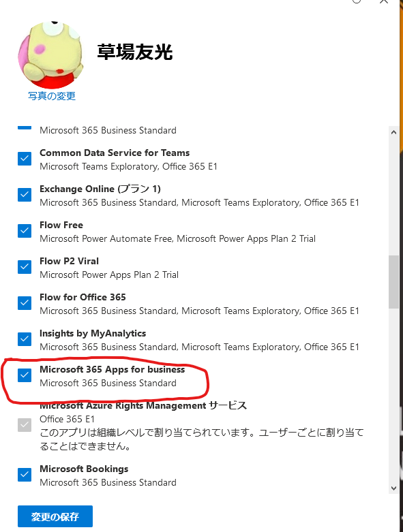
Task: Open the 写真の変更 photo change link
Action: tap(52, 96)
